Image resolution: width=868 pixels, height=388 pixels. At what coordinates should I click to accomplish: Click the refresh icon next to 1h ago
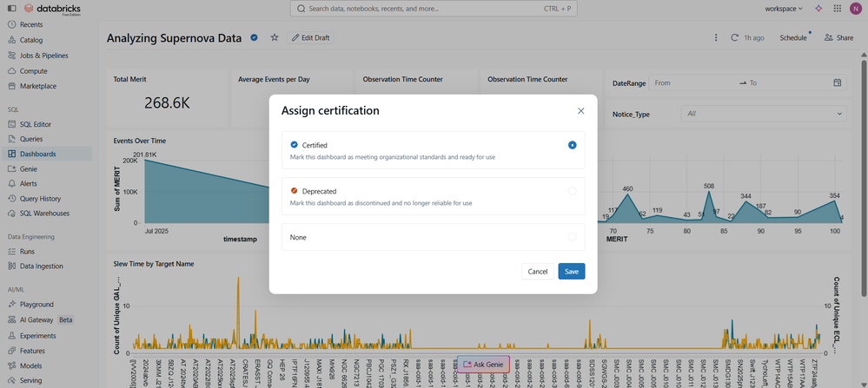point(735,38)
